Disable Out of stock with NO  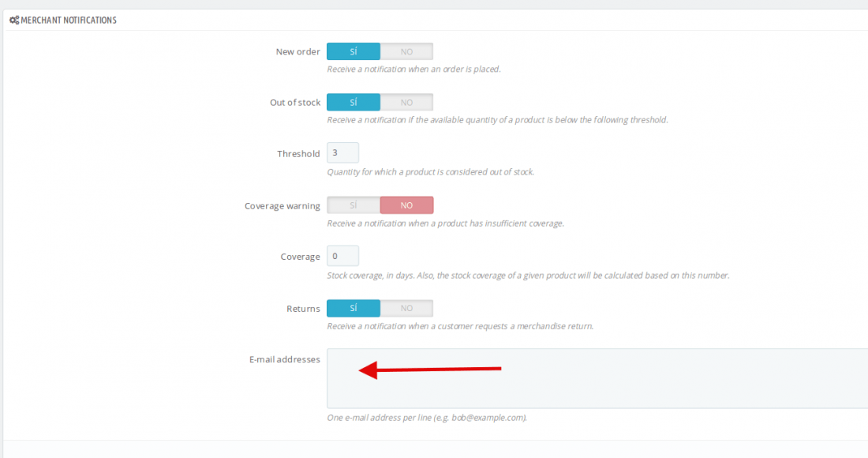tap(406, 103)
